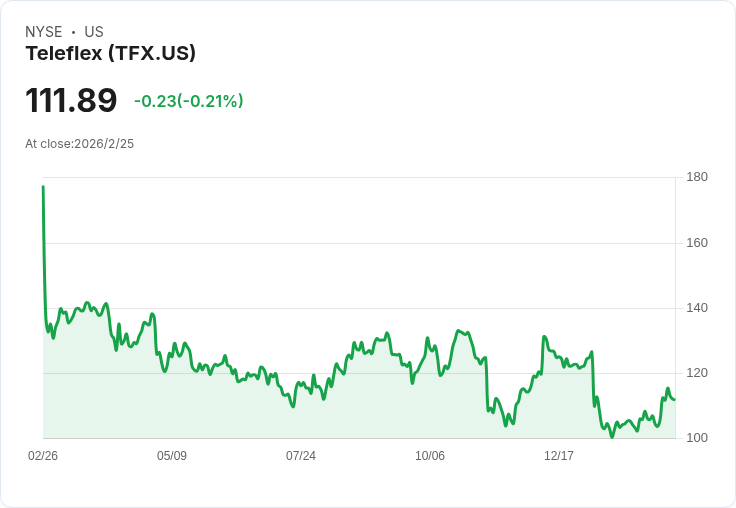The width and height of the screenshot is (736, 508).
Task: Click the 12/17 date on x-axis
Action: tap(559, 455)
